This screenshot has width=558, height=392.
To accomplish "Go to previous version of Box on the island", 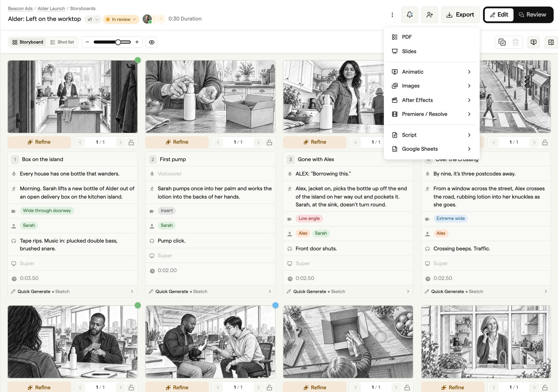I will point(80,142).
